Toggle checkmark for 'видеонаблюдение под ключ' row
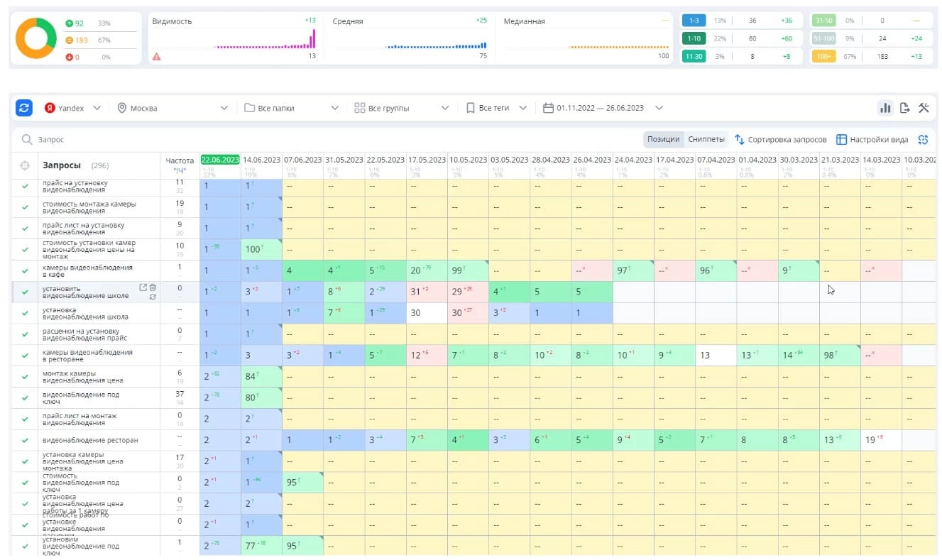Screen dimensions: 942x560 (x=25, y=398)
